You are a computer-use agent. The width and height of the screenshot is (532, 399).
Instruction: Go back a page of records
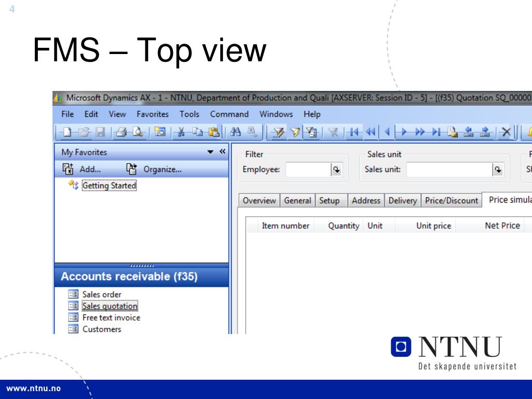click(370, 131)
